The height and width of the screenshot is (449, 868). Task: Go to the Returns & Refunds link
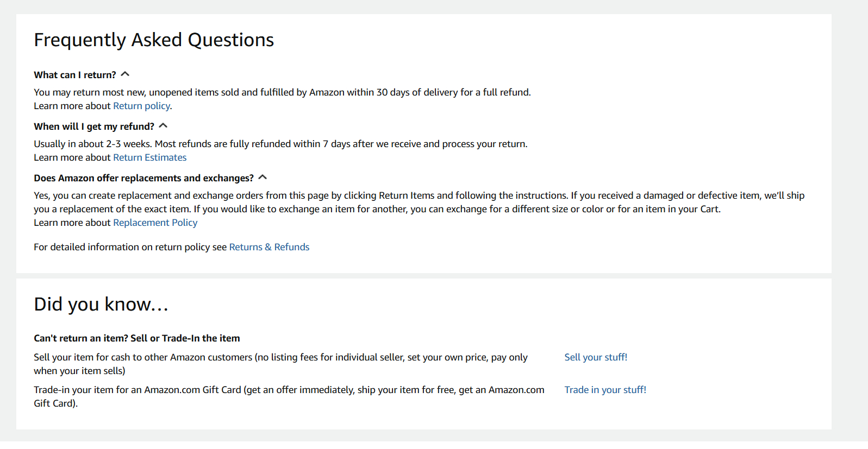point(269,247)
